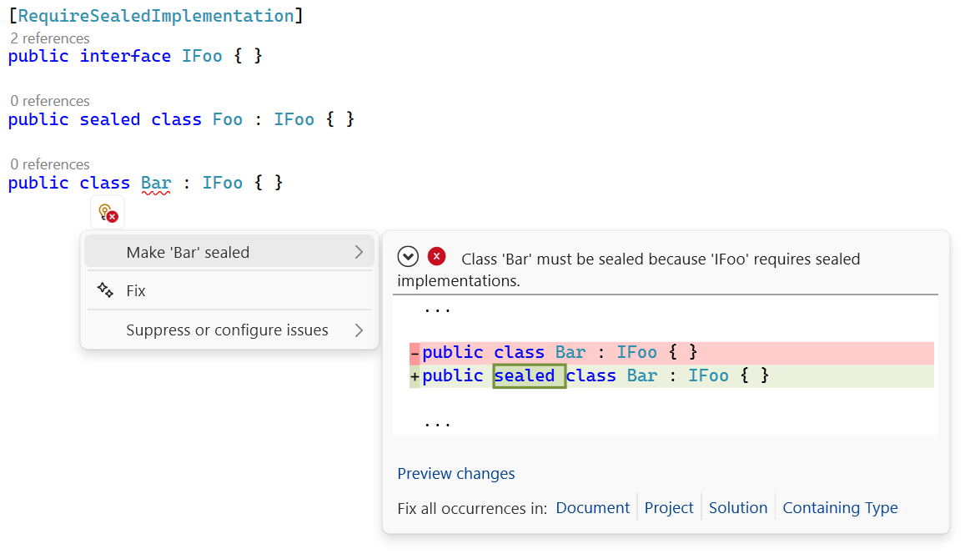Select Make 'Bar' sealed menu entry
The width and height of the screenshot is (980, 559).
(x=229, y=252)
